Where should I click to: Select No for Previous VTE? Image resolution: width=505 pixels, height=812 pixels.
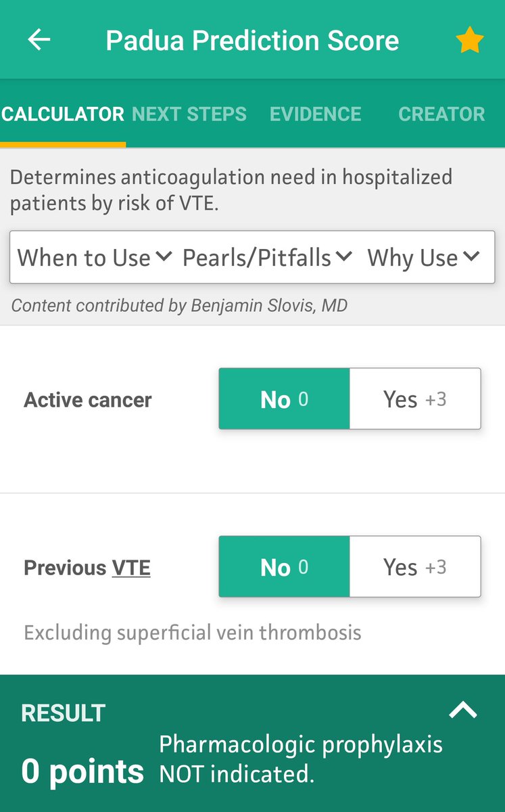(284, 567)
